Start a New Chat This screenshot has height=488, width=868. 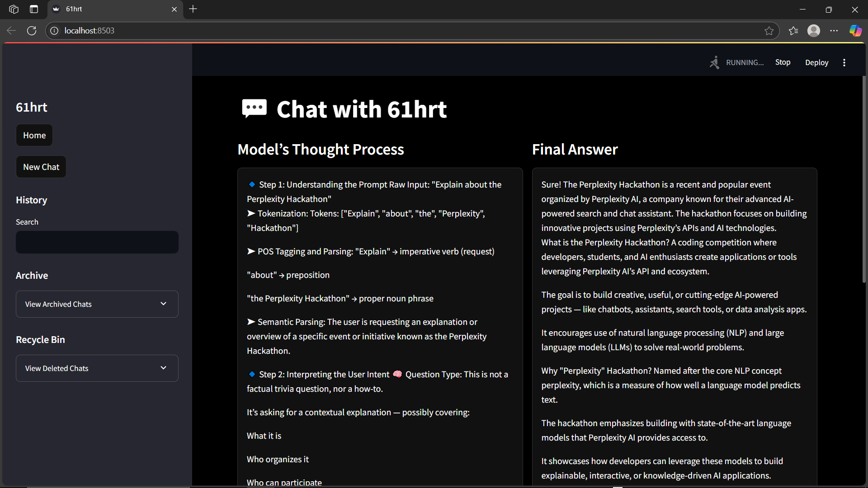(41, 167)
